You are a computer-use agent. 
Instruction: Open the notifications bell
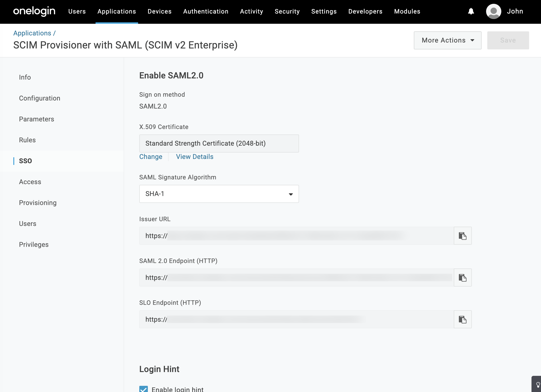[471, 11]
